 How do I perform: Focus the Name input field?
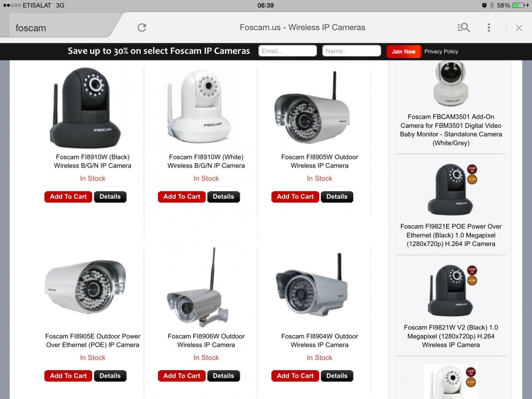tap(352, 51)
